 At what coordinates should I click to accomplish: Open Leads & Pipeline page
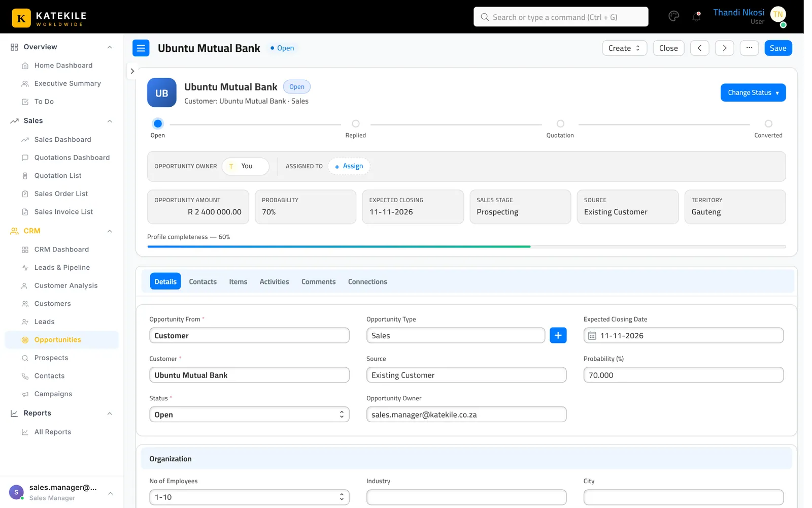coord(61,268)
